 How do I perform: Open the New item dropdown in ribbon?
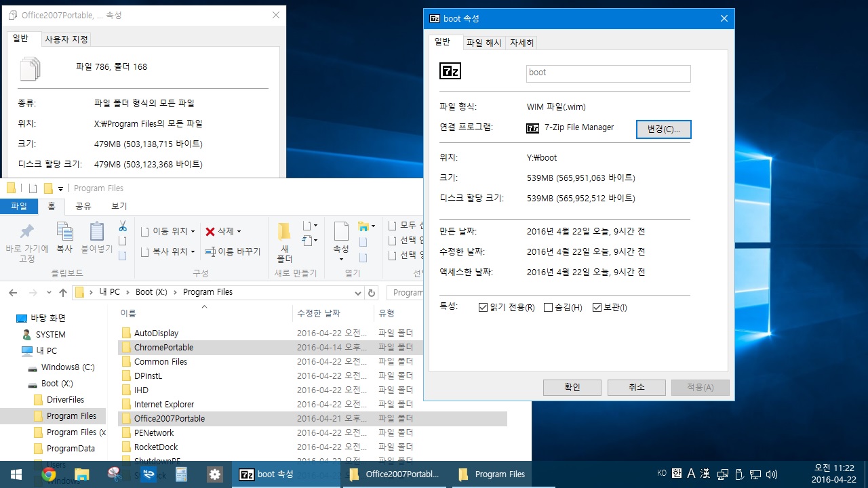click(309, 226)
